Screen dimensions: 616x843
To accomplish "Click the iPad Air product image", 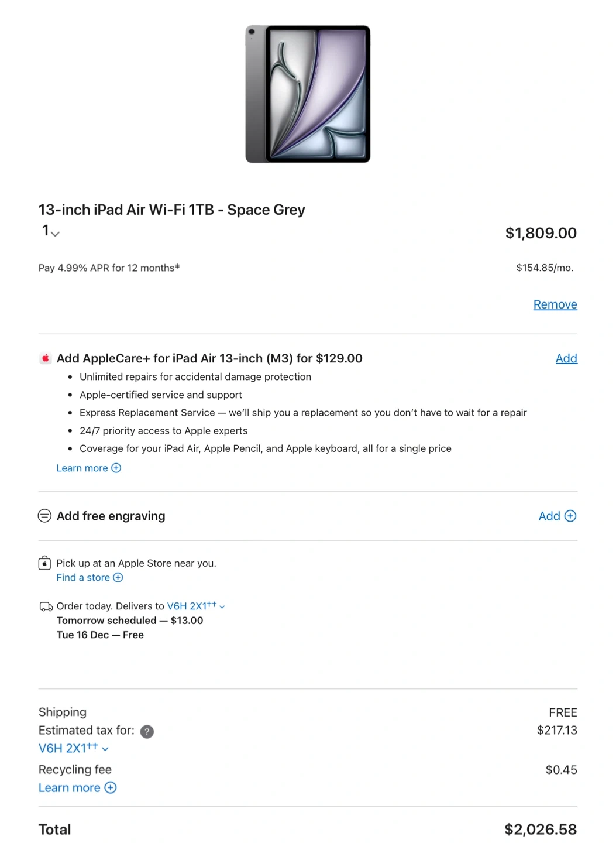I will pyautogui.click(x=308, y=94).
